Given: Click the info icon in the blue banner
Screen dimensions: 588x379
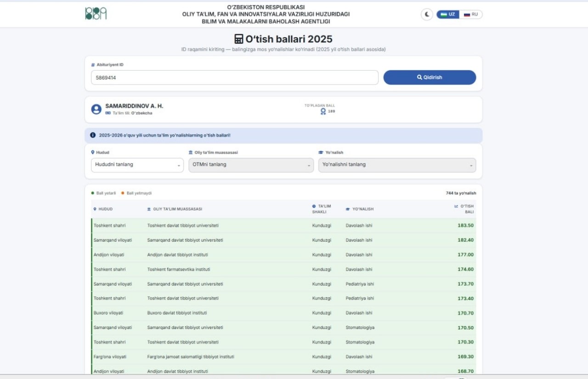Looking at the screenshot, I should point(93,135).
